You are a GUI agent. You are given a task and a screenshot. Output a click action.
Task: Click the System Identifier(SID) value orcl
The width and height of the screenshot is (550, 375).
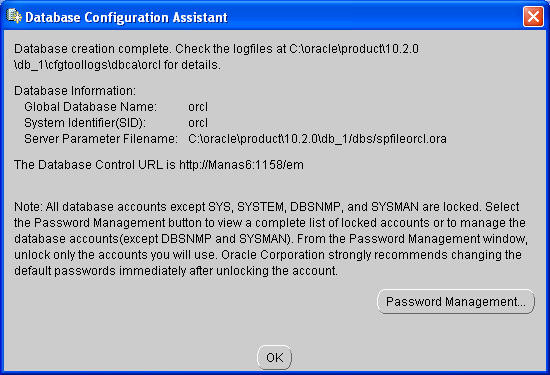tap(198, 123)
